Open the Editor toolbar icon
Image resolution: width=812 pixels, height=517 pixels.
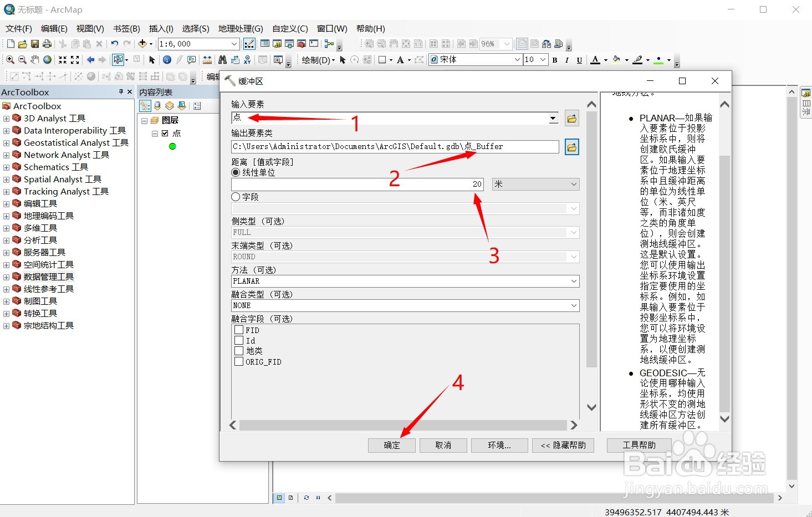tap(249, 44)
